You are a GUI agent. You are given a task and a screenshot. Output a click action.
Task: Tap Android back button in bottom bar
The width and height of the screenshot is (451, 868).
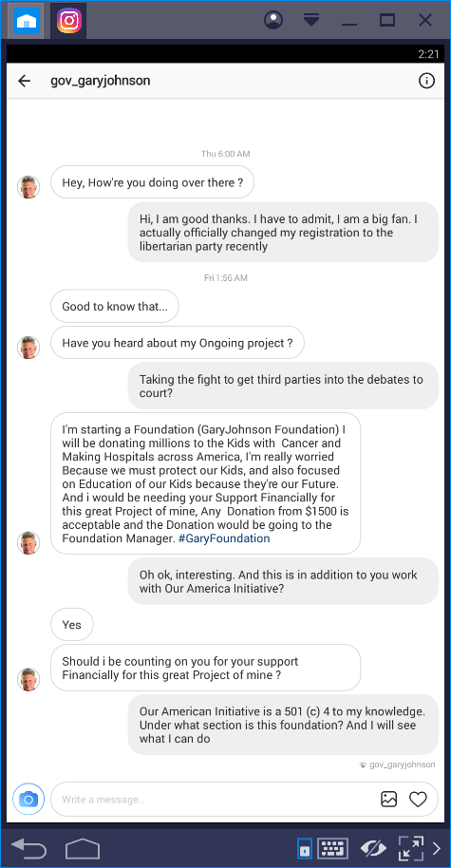pyautogui.click(x=28, y=847)
